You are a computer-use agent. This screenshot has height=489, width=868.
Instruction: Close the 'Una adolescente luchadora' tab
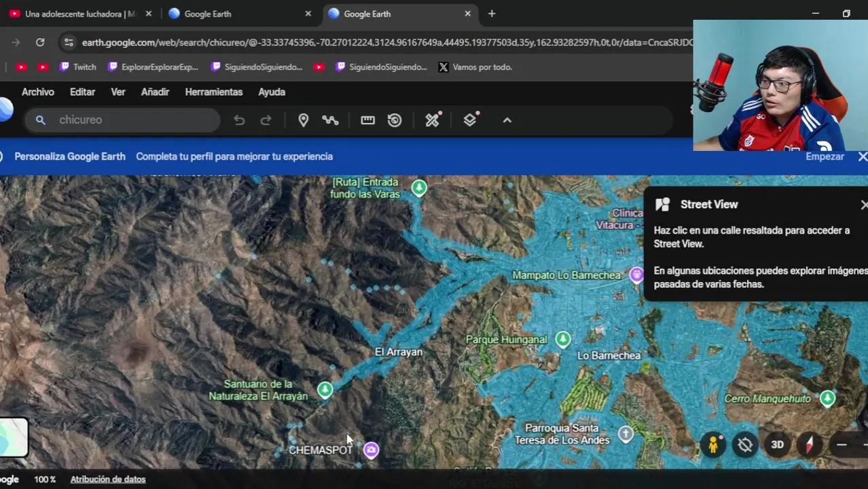click(x=149, y=14)
